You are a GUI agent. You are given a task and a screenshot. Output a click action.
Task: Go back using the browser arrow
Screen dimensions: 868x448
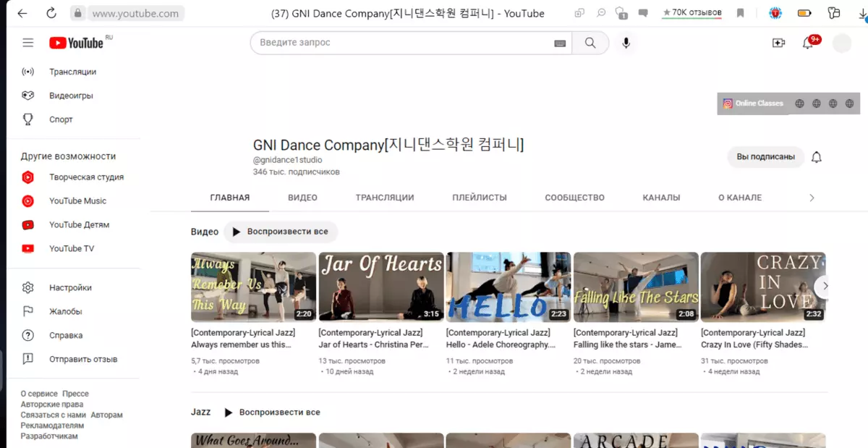pos(22,13)
